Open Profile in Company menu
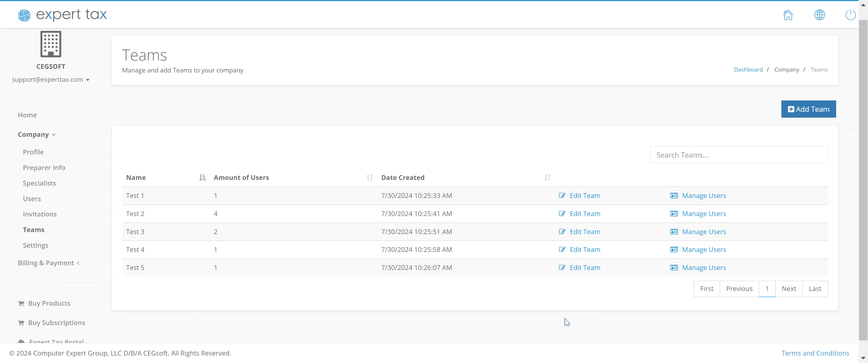Screen dimensions: 868x363 [33, 152]
